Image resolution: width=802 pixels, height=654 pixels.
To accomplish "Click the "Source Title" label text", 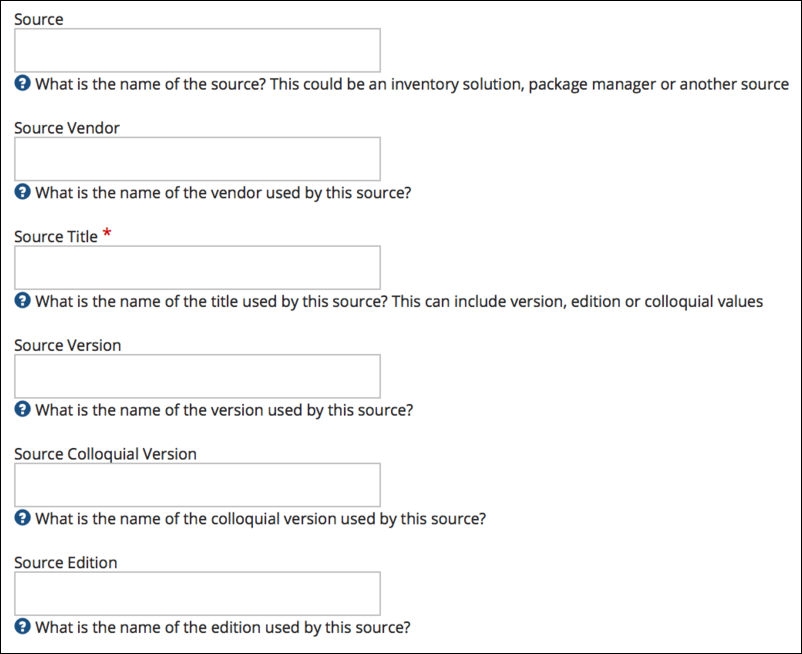I will (56, 237).
